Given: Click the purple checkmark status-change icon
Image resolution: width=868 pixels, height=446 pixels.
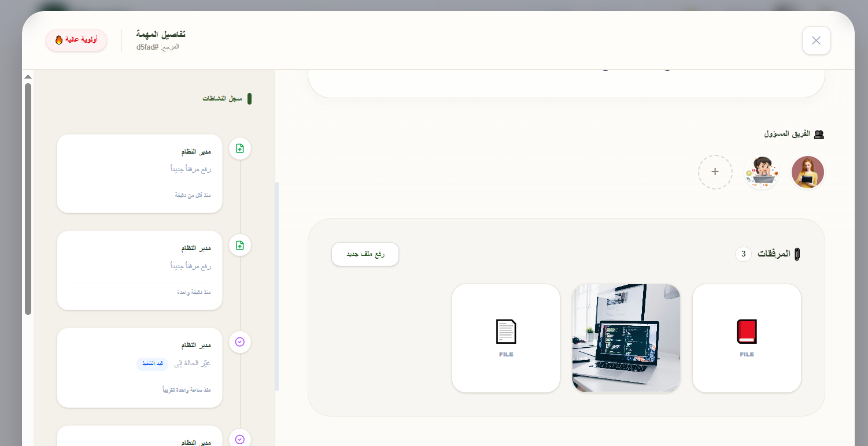Looking at the screenshot, I should click(x=240, y=342).
